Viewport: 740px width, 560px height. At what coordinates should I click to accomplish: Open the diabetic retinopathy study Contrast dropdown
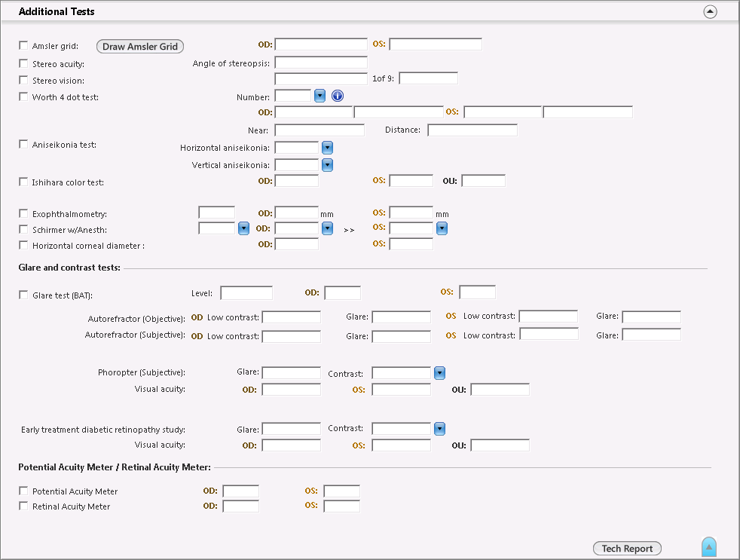coord(439,429)
